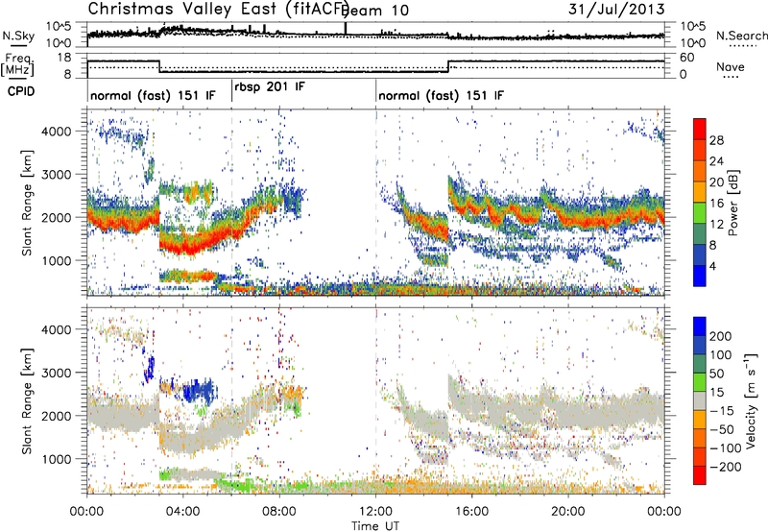Click the '200' tick on the velocity colorbar
Viewport: 768px width, 532px height.
(x=721, y=336)
